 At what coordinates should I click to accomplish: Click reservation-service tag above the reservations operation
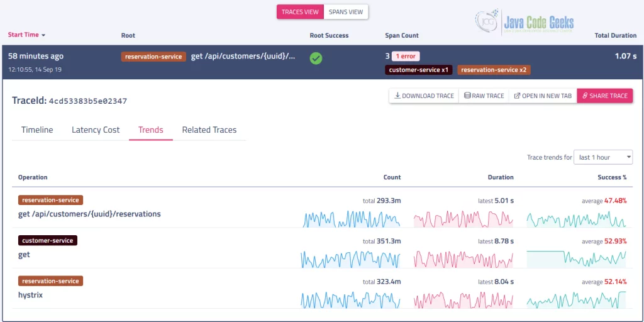50,200
